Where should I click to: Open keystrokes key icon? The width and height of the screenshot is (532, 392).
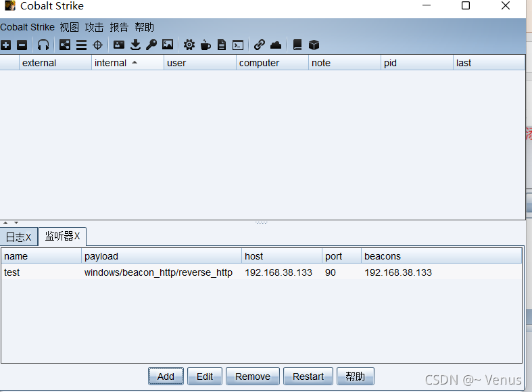(151, 45)
